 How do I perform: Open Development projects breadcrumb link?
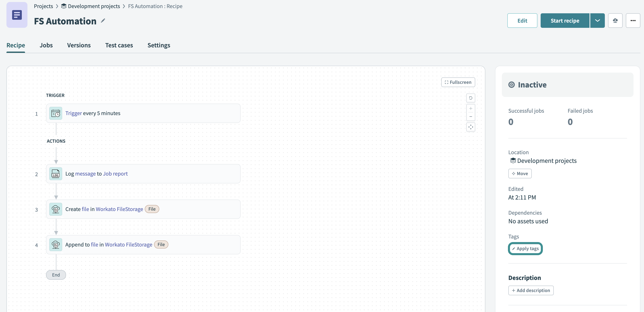(94, 6)
